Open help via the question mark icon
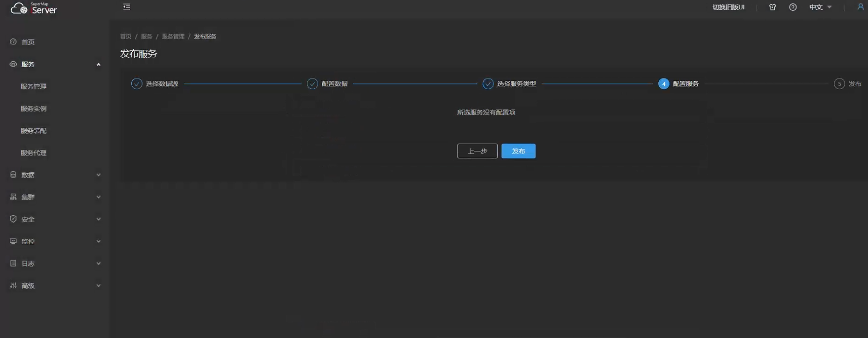 [x=793, y=7]
